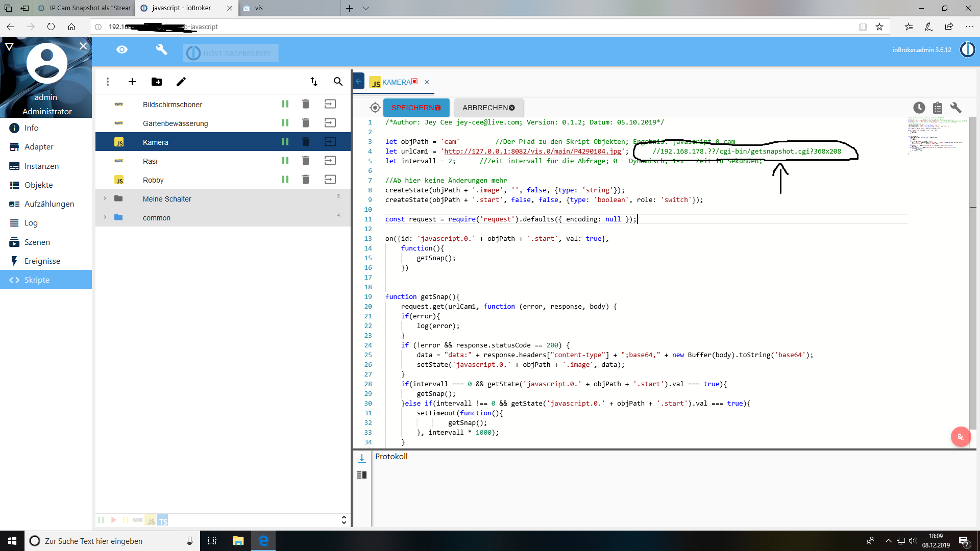Click the clipboard/paste icon
The image size is (980, 551).
click(938, 108)
